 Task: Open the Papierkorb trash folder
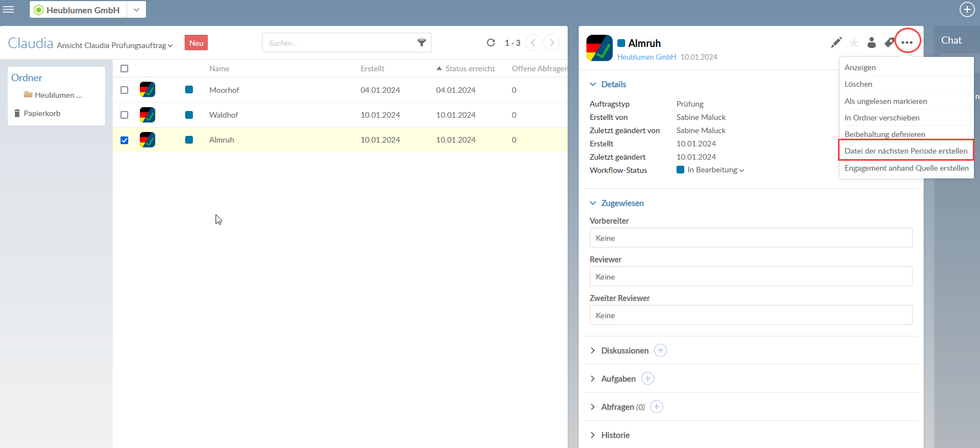coord(37,113)
